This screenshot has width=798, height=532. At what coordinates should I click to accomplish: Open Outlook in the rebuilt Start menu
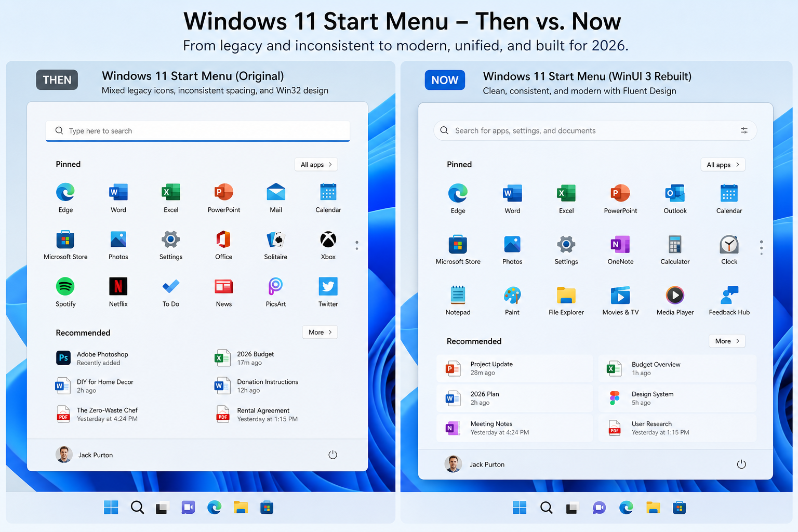click(x=675, y=199)
